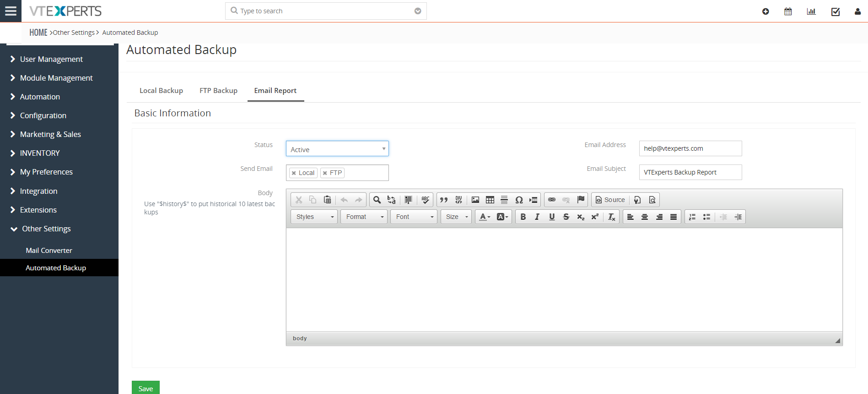Preview the email body document
Image resolution: width=868 pixels, height=394 pixels.
point(652,200)
